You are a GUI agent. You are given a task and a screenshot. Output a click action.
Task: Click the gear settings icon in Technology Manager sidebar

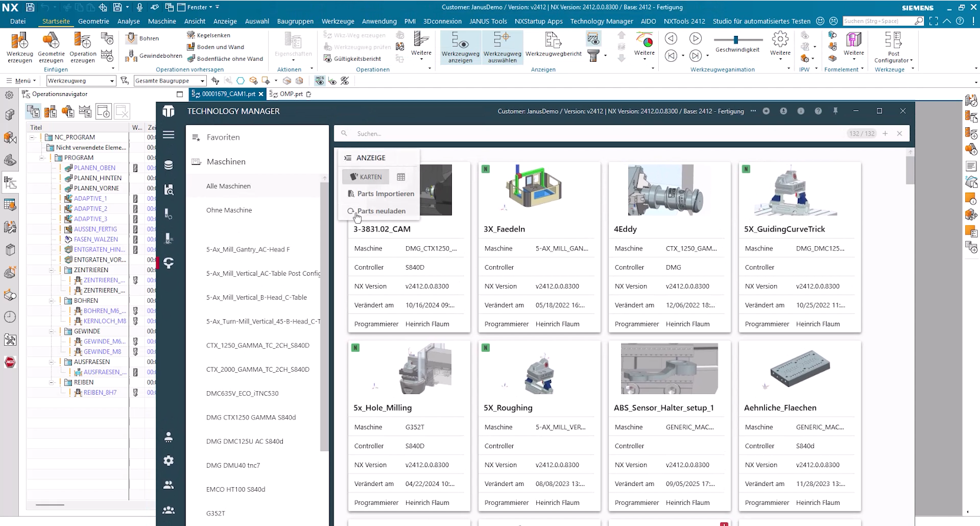click(x=169, y=461)
